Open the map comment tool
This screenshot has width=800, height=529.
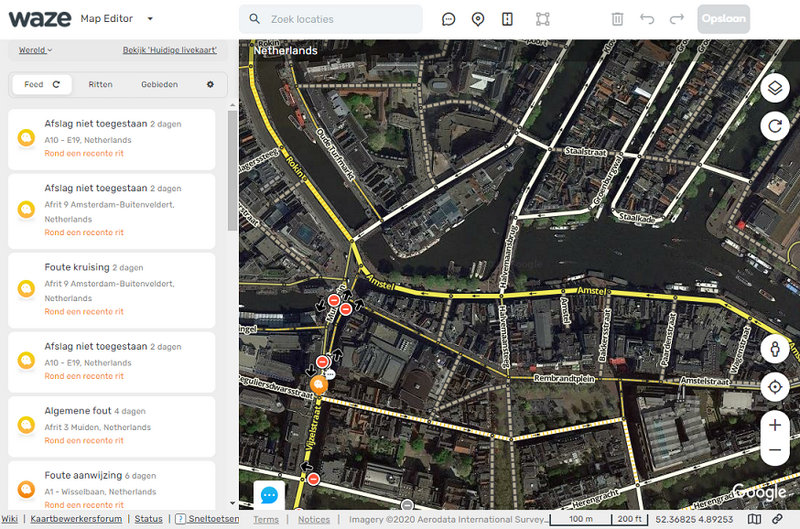449,19
